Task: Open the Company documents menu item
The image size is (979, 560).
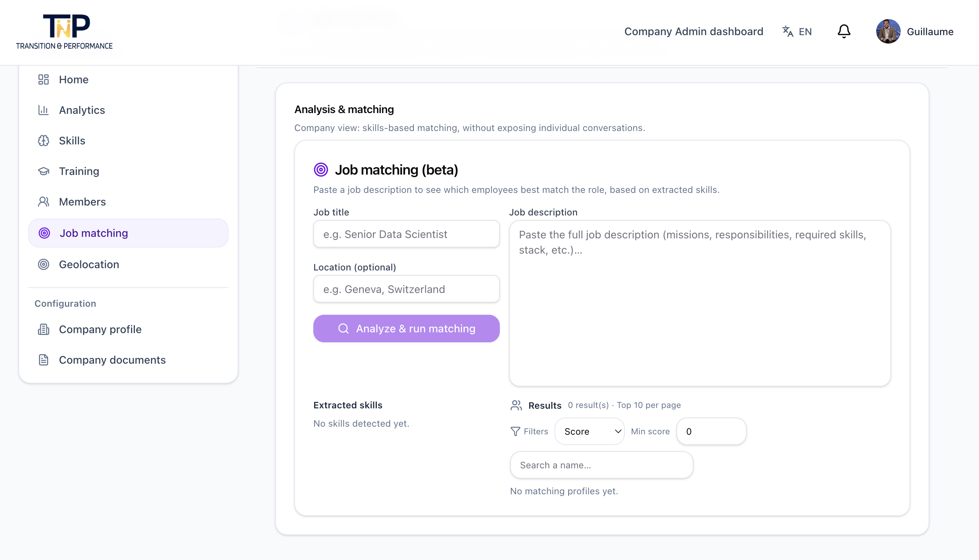Action: pyautogui.click(x=112, y=360)
